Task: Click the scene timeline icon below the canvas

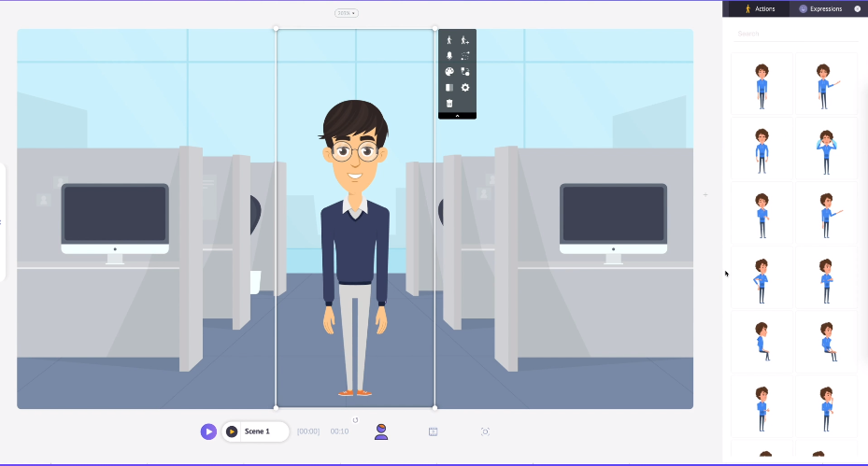Action: tap(433, 431)
